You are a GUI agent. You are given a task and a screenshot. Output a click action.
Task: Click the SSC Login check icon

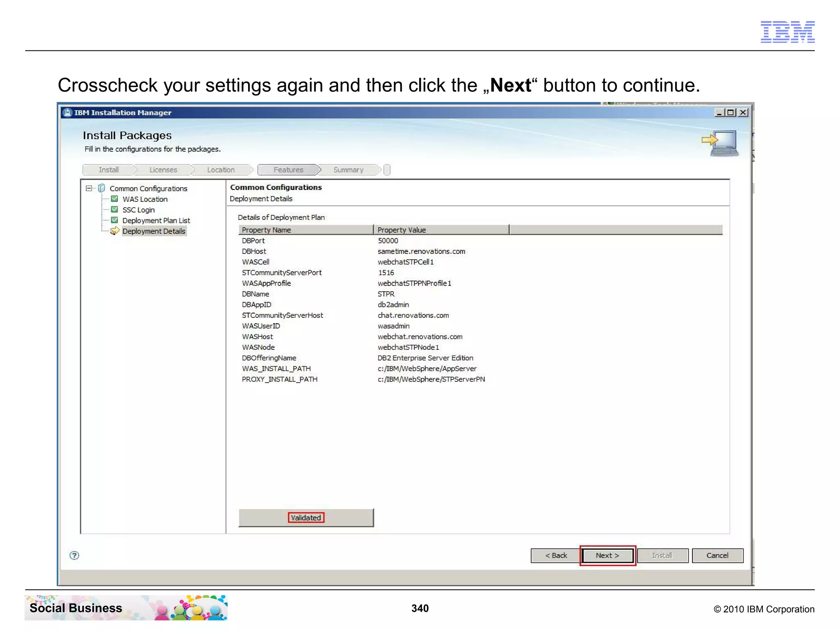(115, 210)
